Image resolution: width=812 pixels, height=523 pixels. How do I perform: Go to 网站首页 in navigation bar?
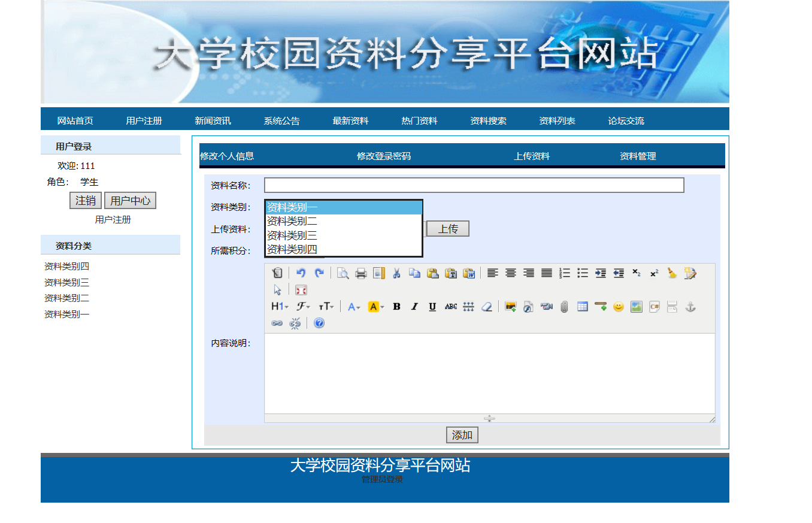(75, 121)
